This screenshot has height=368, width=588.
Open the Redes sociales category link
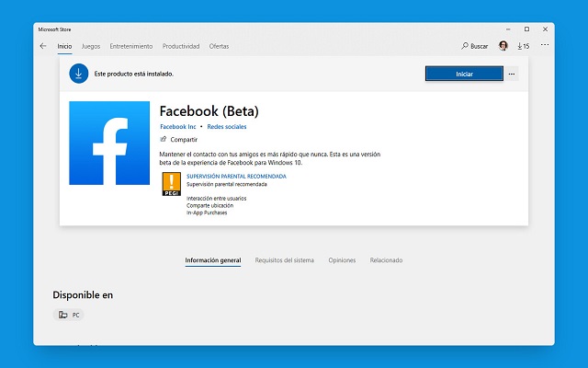(x=227, y=127)
